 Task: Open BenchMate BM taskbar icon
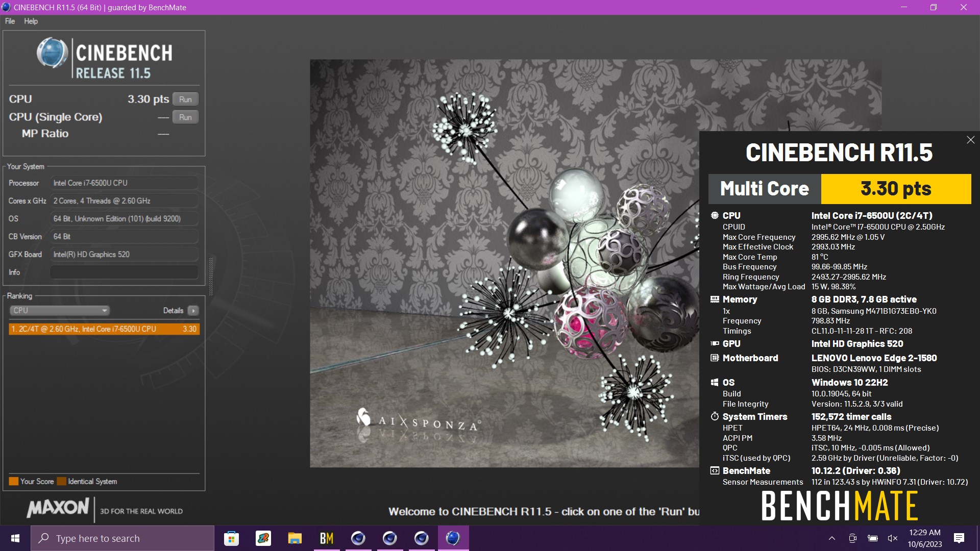(326, 538)
